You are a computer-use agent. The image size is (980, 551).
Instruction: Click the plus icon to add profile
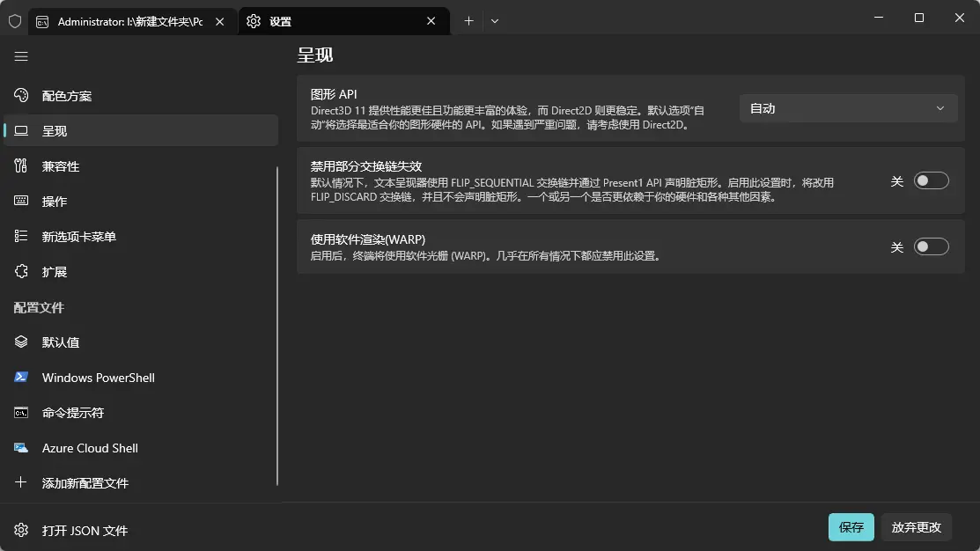click(x=21, y=482)
